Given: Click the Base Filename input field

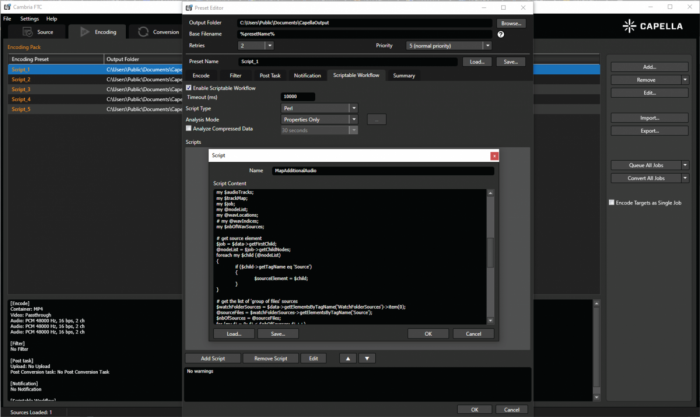Looking at the screenshot, I should pyautogui.click(x=365, y=34).
